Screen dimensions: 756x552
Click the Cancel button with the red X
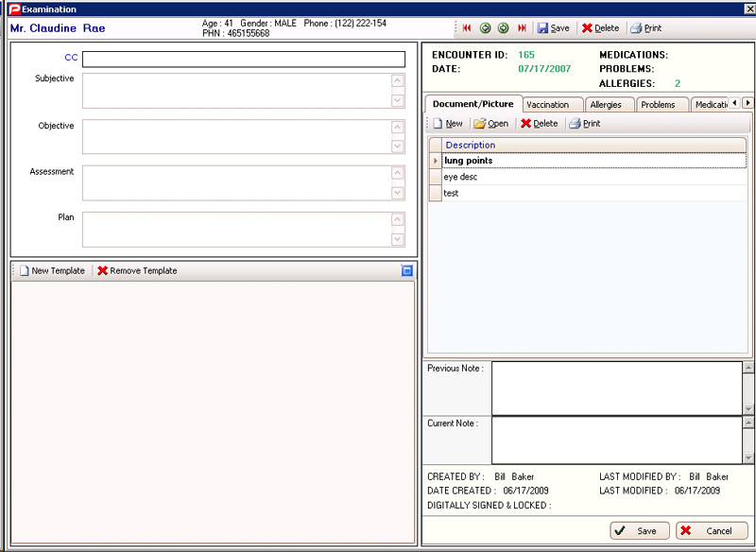(712, 531)
